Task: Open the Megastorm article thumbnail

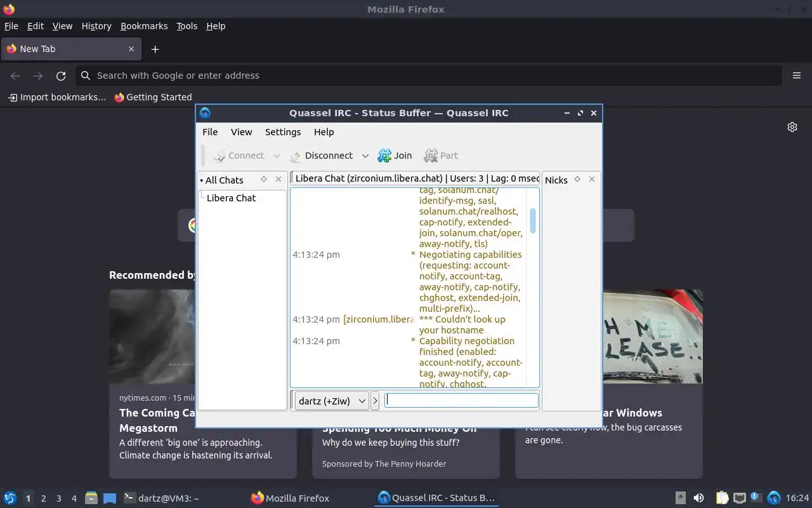Action: tap(152, 337)
